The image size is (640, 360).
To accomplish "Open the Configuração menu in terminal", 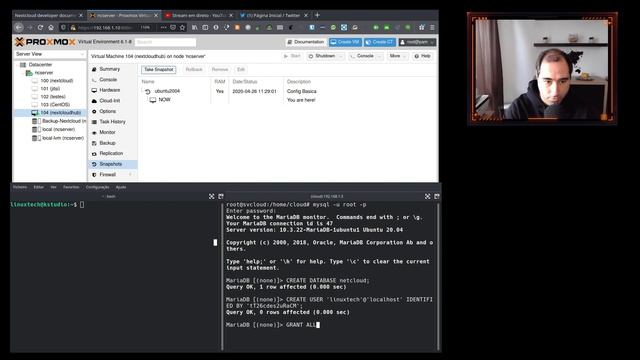I will 97,187.
